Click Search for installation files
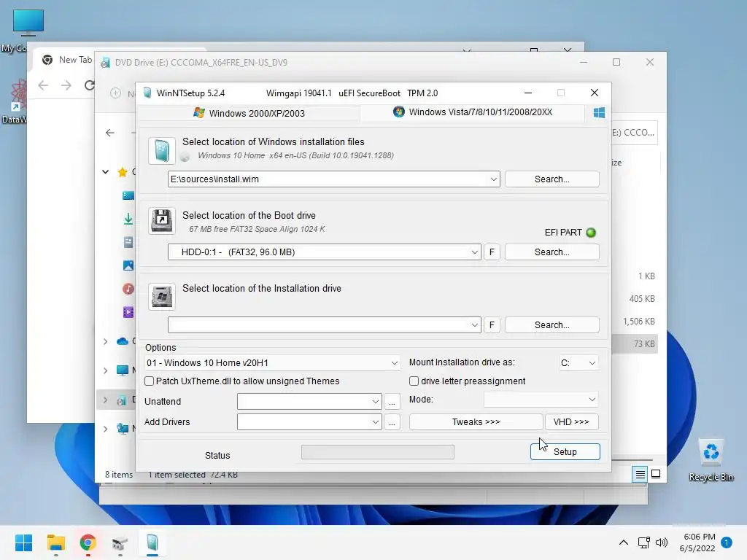The width and height of the screenshot is (747, 560). [551, 179]
